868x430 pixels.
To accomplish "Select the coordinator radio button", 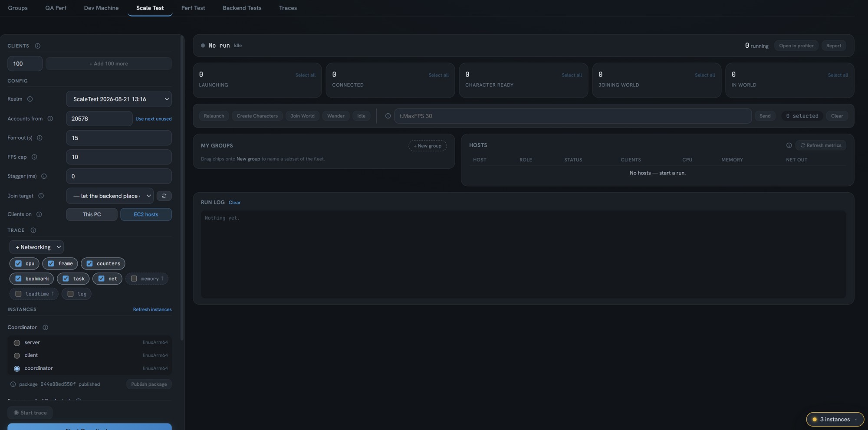I will tap(17, 369).
